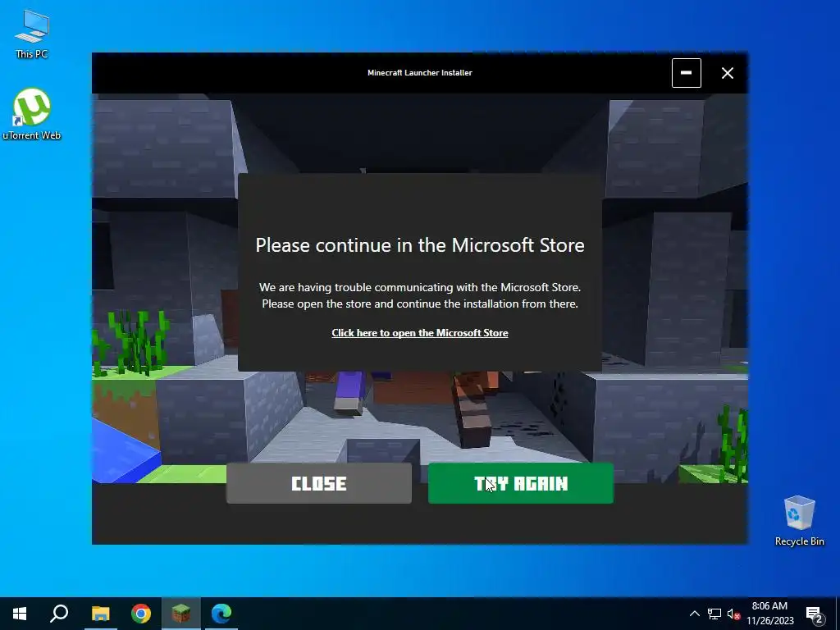840x630 pixels.
Task: Open the notification center icon
Action: (814, 614)
